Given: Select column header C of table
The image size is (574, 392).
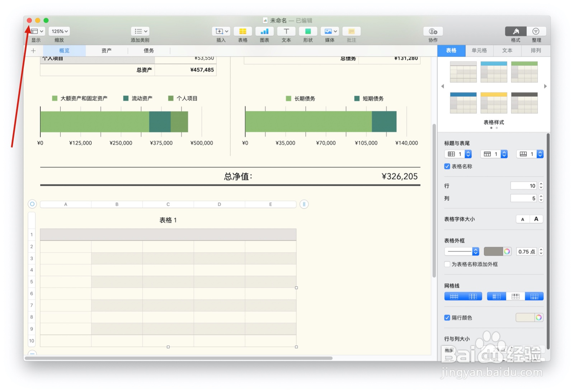Looking at the screenshot, I should [x=168, y=204].
